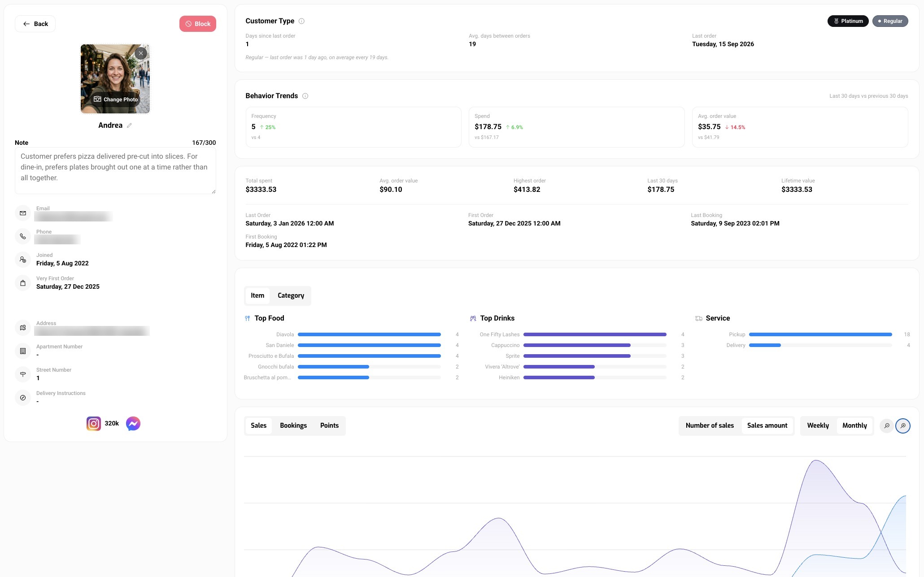Click the Frequency trend card
924x577 pixels.
(x=353, y=127)
